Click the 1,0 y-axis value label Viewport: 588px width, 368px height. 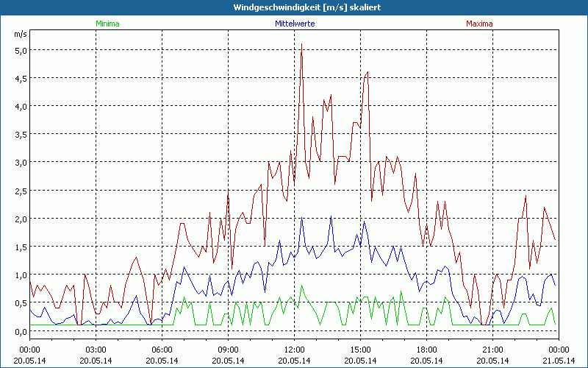20,275
